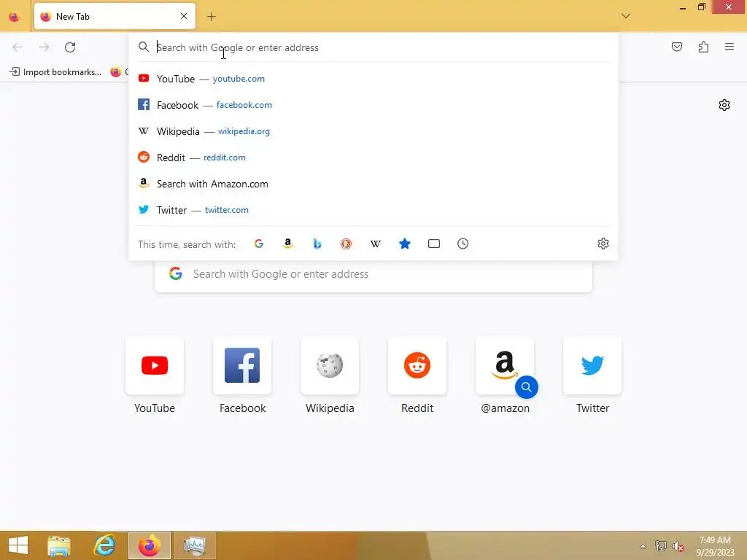Open the monitor app on taskbar
Viewport: 747px width, 560px height.
194,545
